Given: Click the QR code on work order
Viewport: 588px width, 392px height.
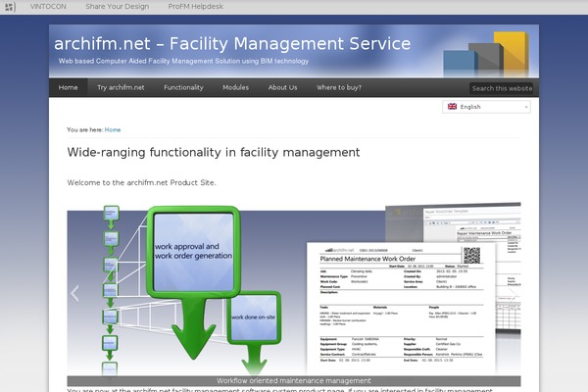Looking at the screenshot, I should [x=471, y=256].
